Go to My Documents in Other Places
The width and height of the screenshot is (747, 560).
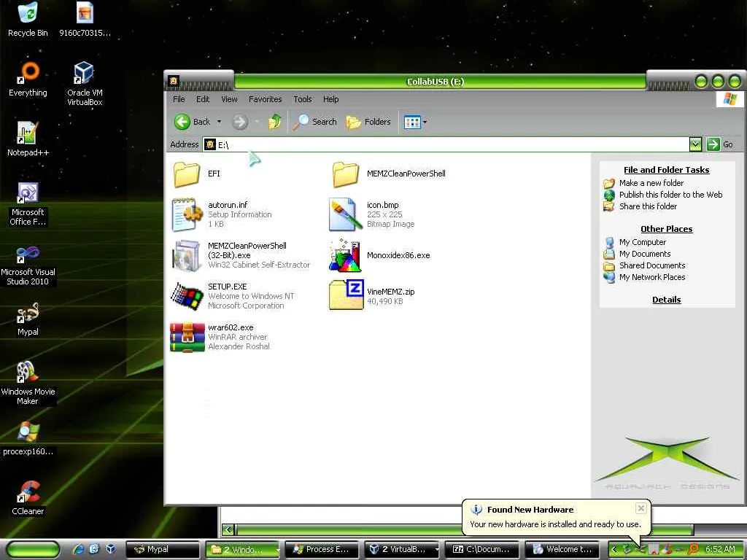645,254
